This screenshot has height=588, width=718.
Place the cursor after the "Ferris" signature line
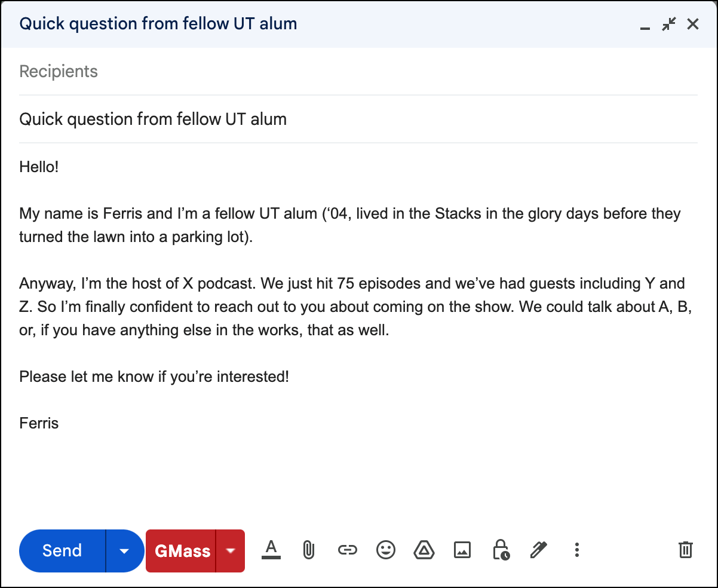(59, 424)
